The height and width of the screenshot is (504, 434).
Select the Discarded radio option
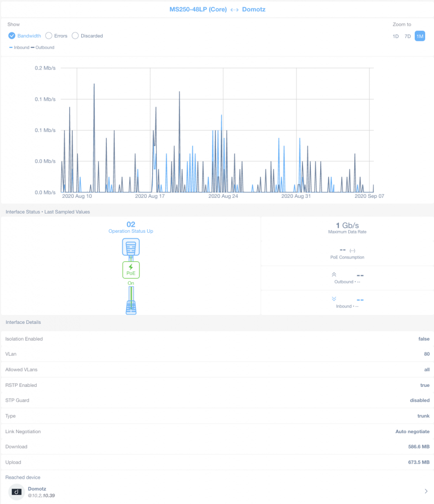click(x=75, y=35)
